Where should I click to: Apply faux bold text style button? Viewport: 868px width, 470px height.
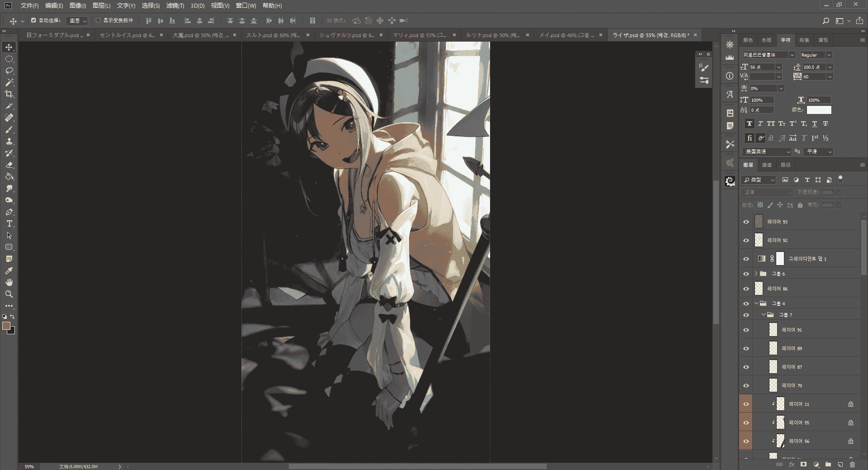(x=749, y=123)
